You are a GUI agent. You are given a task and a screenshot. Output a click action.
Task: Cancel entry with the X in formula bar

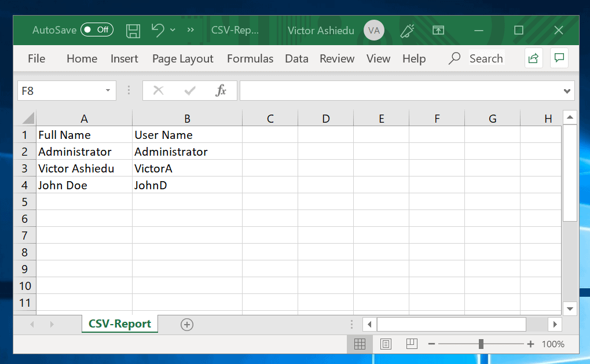point(158,90)
